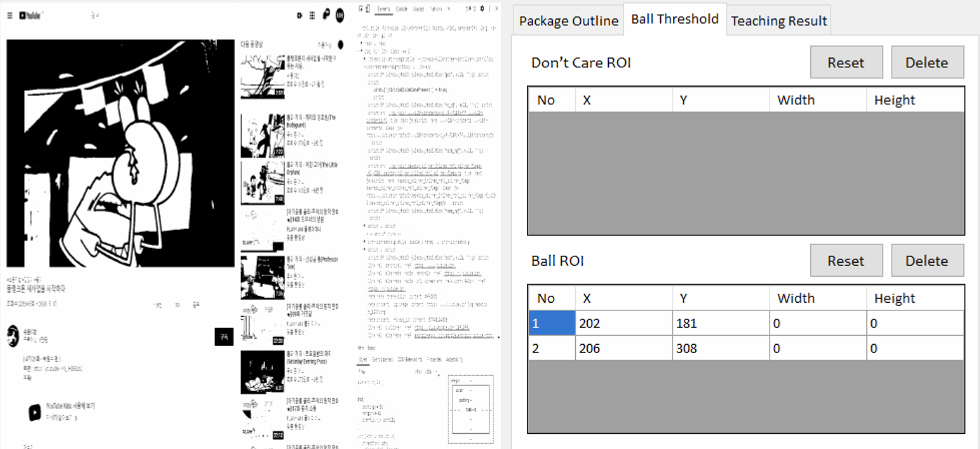The width and height of the screenshot is (980, 449).
Task: Click the Y value 181 cell
Action: (721, 323)
